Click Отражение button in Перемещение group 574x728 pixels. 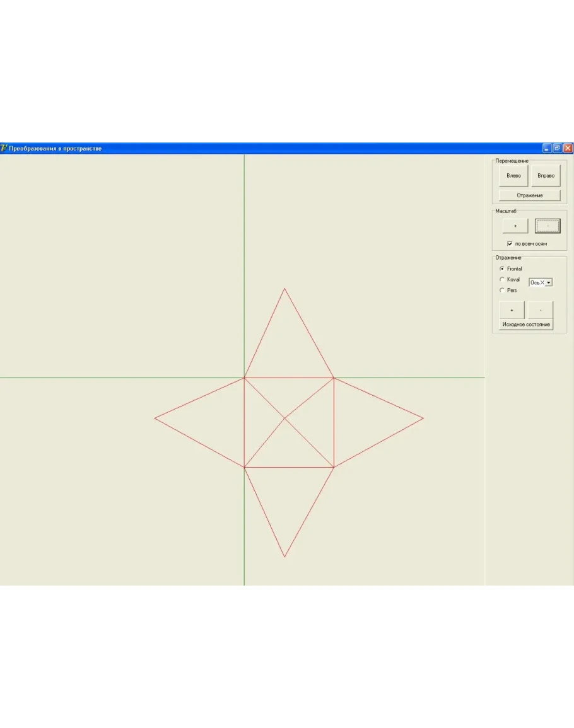529,195
